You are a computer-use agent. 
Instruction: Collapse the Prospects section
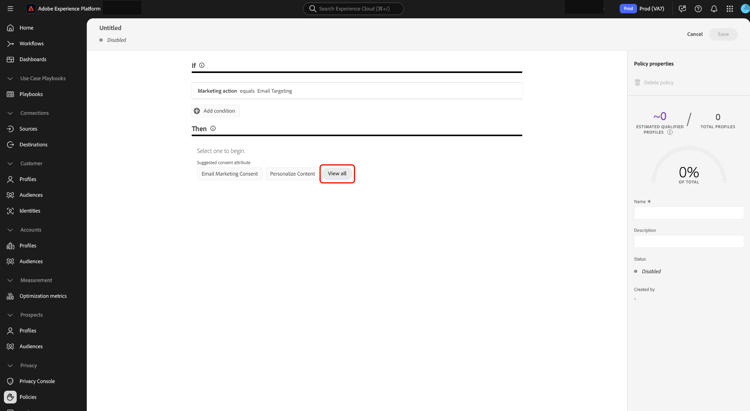click(x=10, y=315)
